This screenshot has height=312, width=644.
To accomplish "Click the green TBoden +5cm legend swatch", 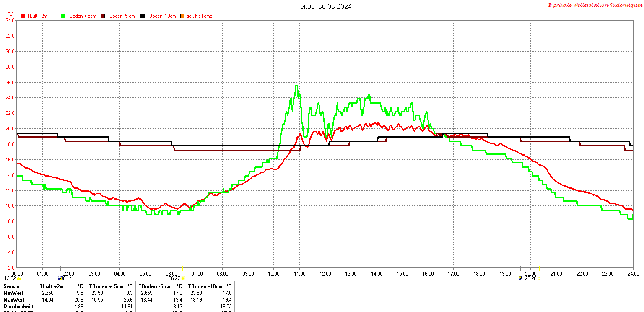I will pyautogui.click(x=63, y=16).
